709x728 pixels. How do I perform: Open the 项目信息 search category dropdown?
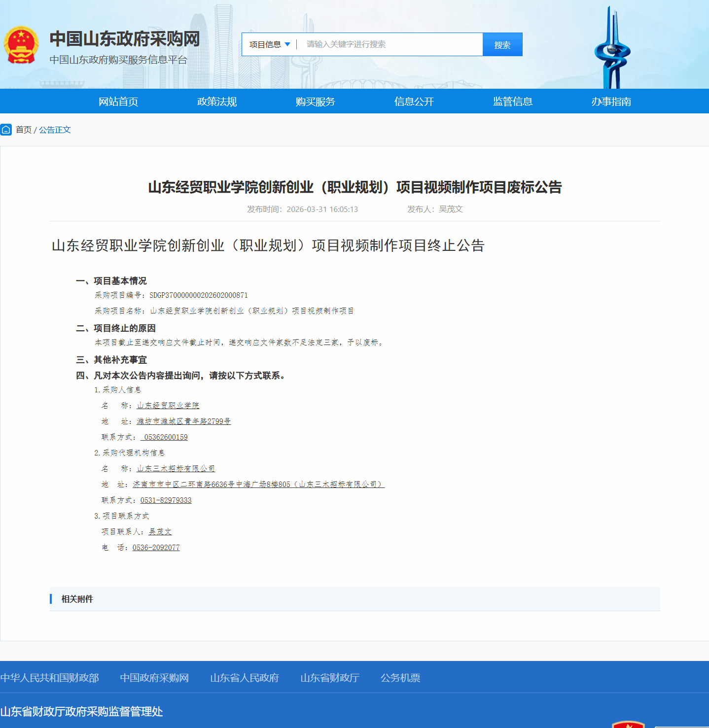click(269, 44)
